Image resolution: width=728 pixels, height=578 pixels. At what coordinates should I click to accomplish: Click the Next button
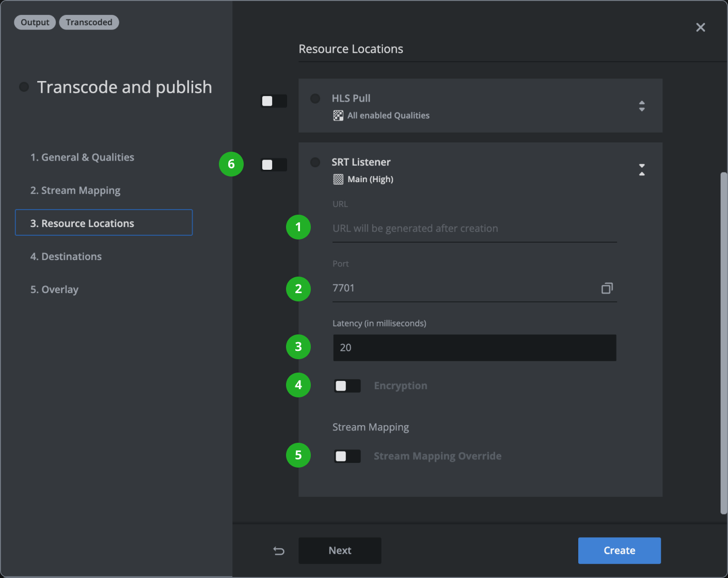[x=340, y=551]
